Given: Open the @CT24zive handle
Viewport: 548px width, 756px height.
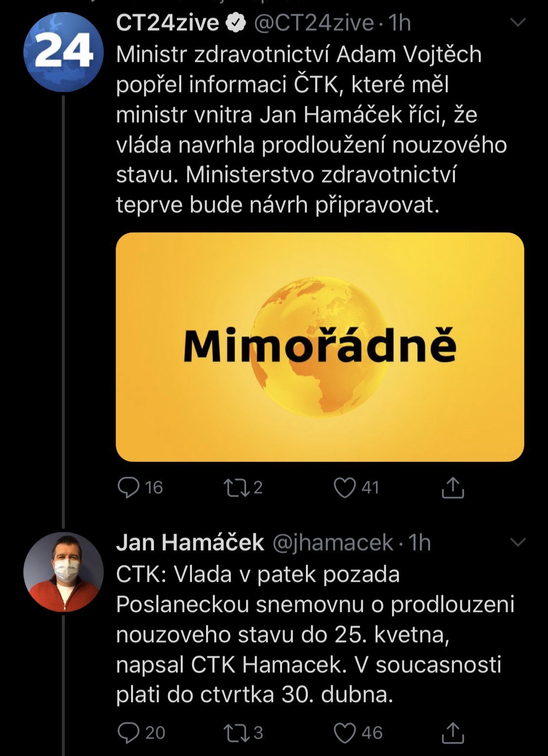Looking at the screenshot, I should (x=314, y=23).
